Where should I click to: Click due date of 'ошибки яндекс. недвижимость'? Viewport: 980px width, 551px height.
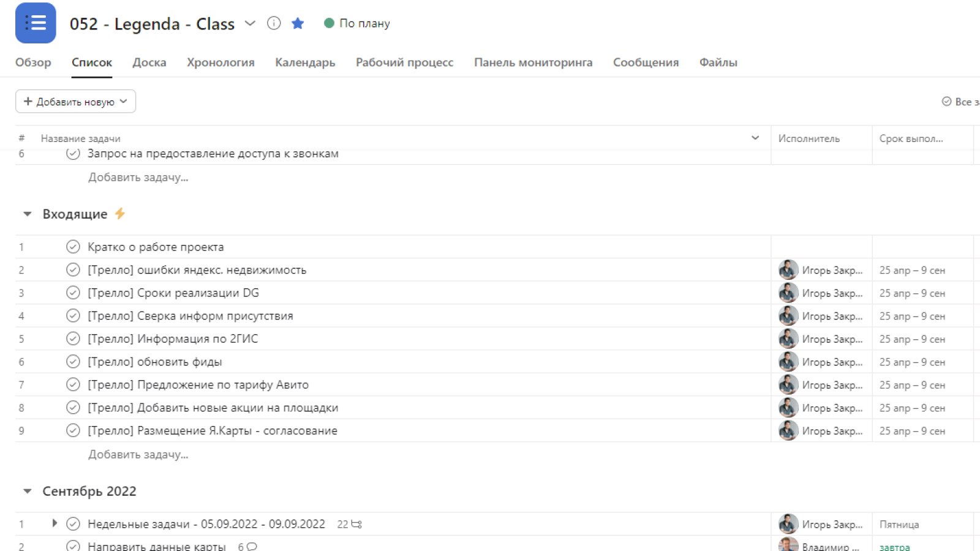(x=912, y=271)
